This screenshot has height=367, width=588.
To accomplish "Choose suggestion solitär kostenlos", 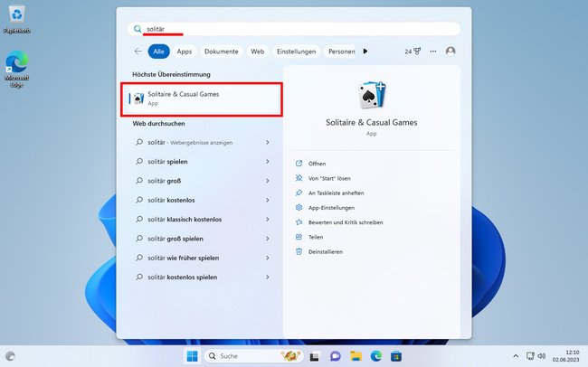I will coord(202,200).
